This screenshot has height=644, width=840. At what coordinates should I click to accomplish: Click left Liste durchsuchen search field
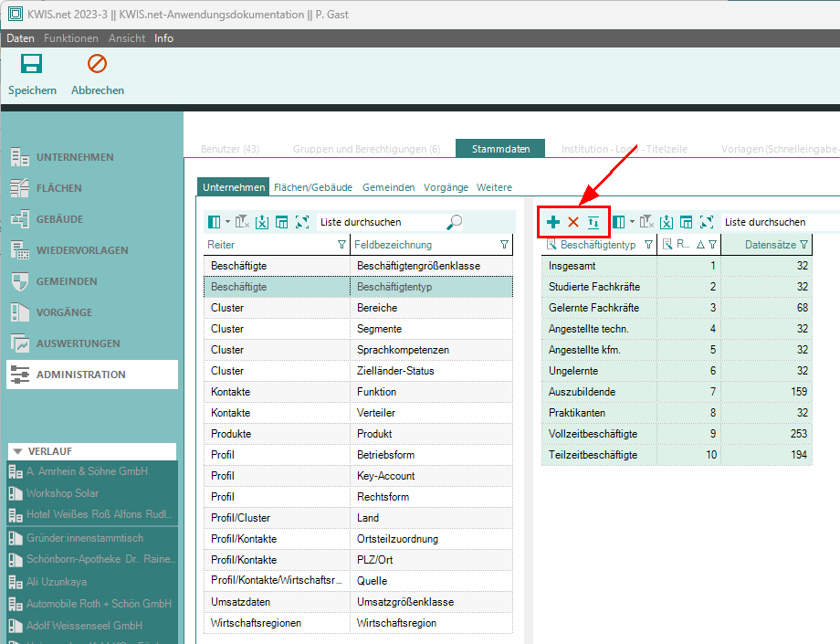[381, 222]
